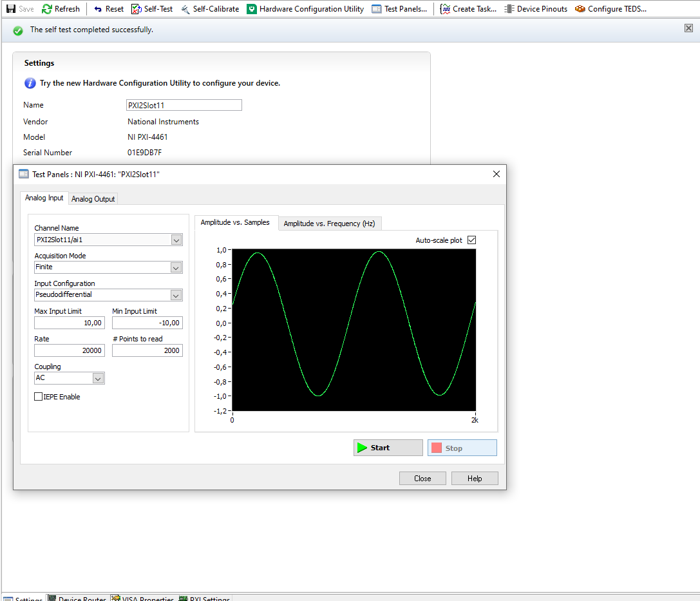This screenshot has width=700, height=601.
Task: Open Help for the test panel
Action: (x=475, y=479)
